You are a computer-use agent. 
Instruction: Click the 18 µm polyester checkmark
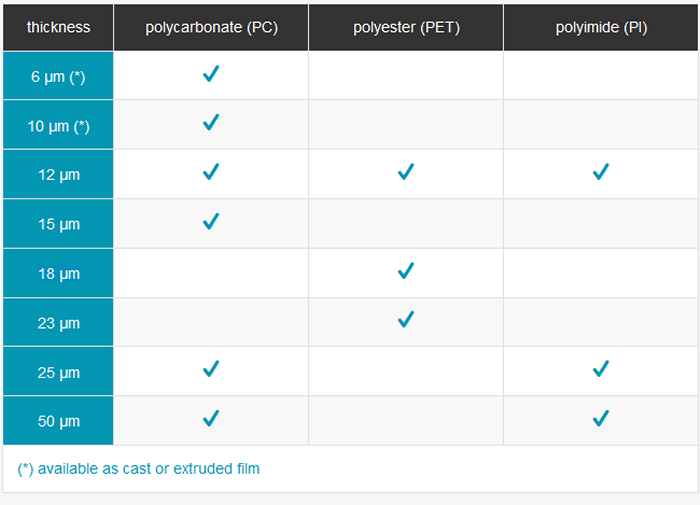point(405,271)
